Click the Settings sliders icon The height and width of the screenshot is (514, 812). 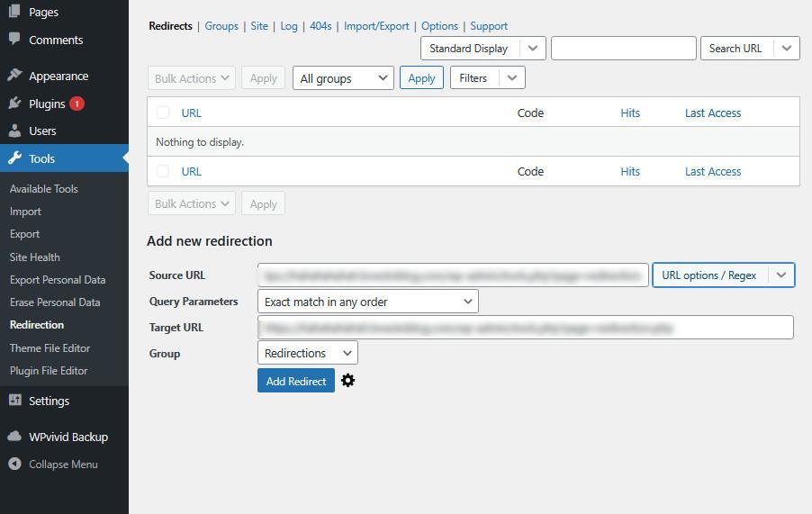[14, 401]
